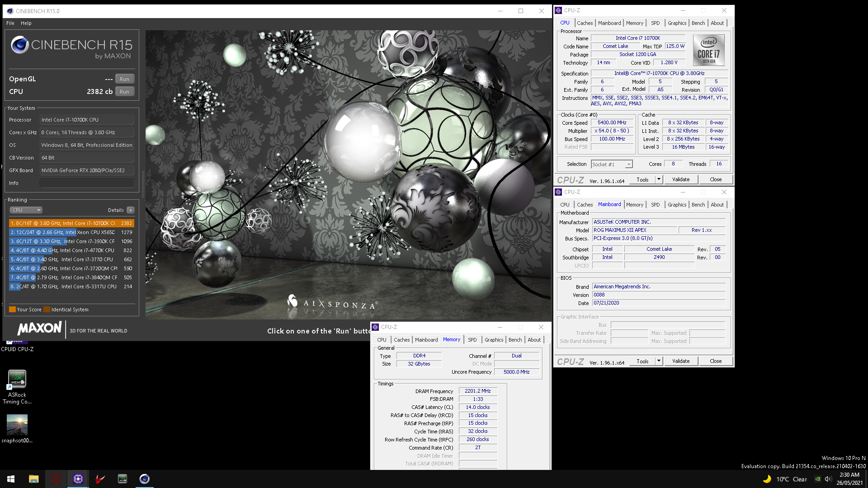The image size is (868, 488).
Task: Click Tools button in Mainboard CPU-Z window
Action: coord(642,361)
